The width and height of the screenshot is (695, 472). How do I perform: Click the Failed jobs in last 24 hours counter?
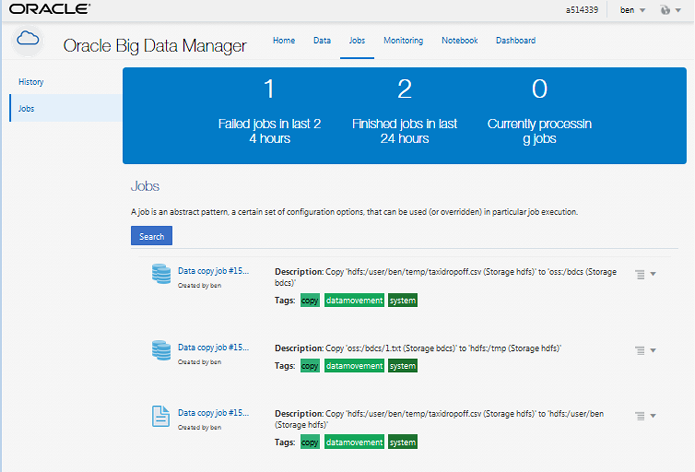(269, 111)
